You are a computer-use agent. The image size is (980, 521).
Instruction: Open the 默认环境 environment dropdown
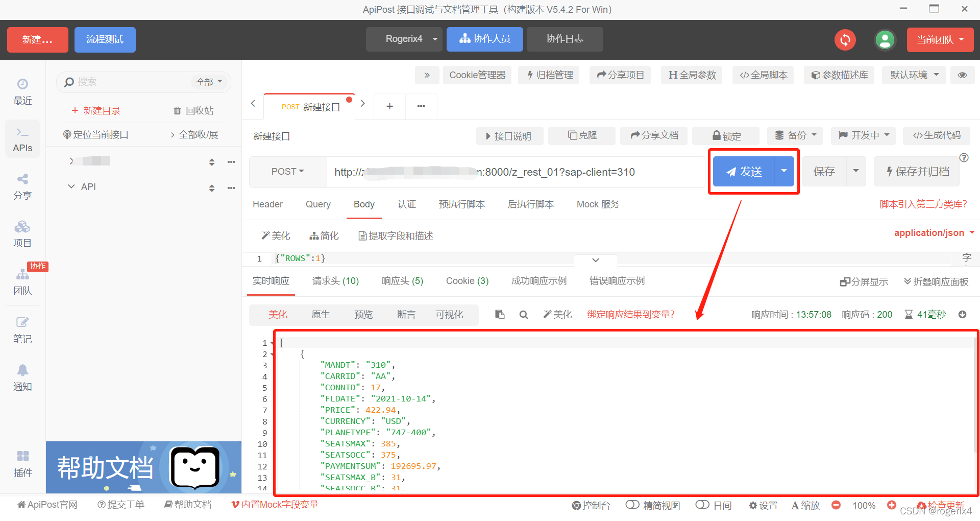coord(915,75)
